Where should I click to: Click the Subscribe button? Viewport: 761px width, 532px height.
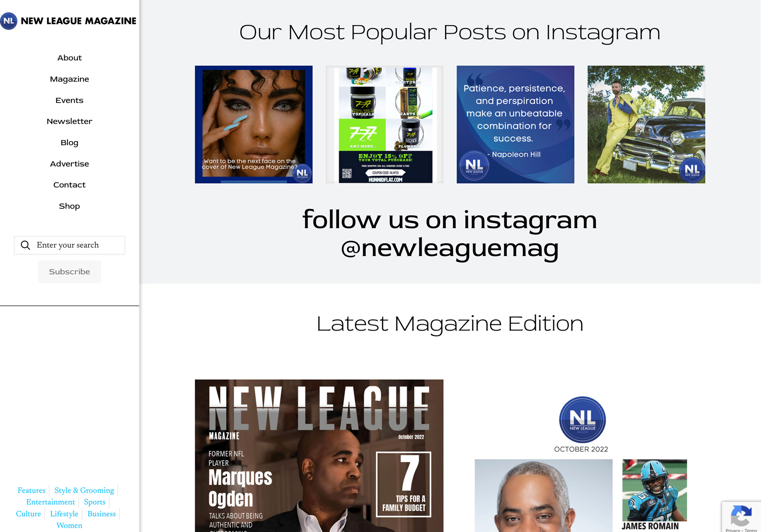69,272
